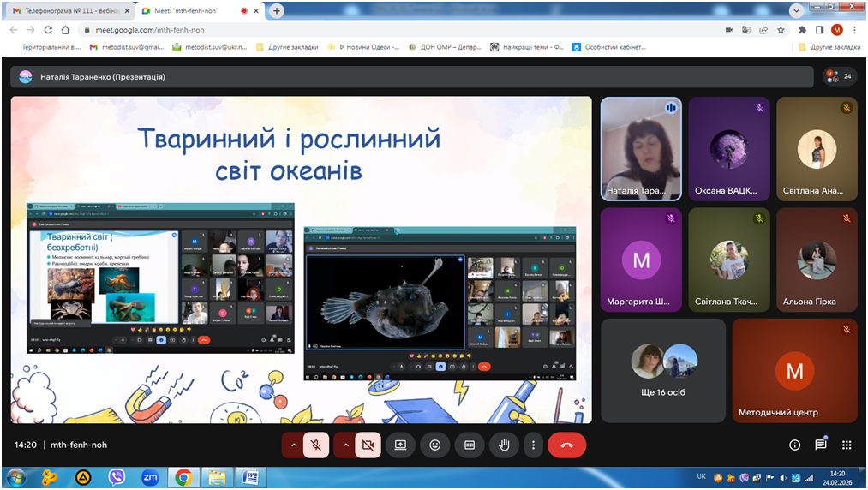This screenshot has height=490, width=868.
Task: Leave the call with red hang-up button
Action: [x=566, y=445]
